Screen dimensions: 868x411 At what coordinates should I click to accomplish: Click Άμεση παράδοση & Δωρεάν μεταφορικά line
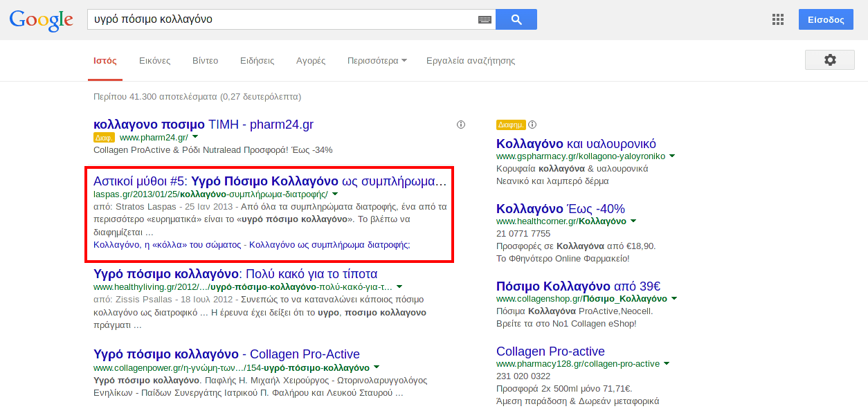[578, 401]
